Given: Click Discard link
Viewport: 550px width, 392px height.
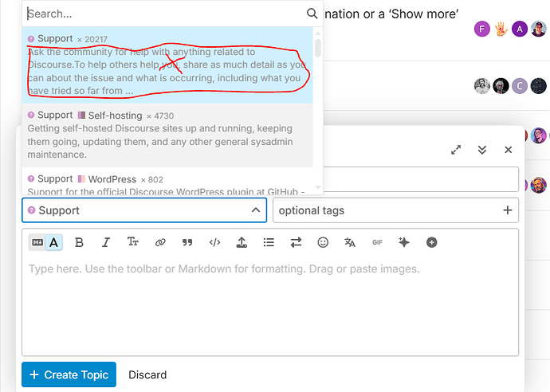Looking at the screenshot, I should tap(147, 374).
